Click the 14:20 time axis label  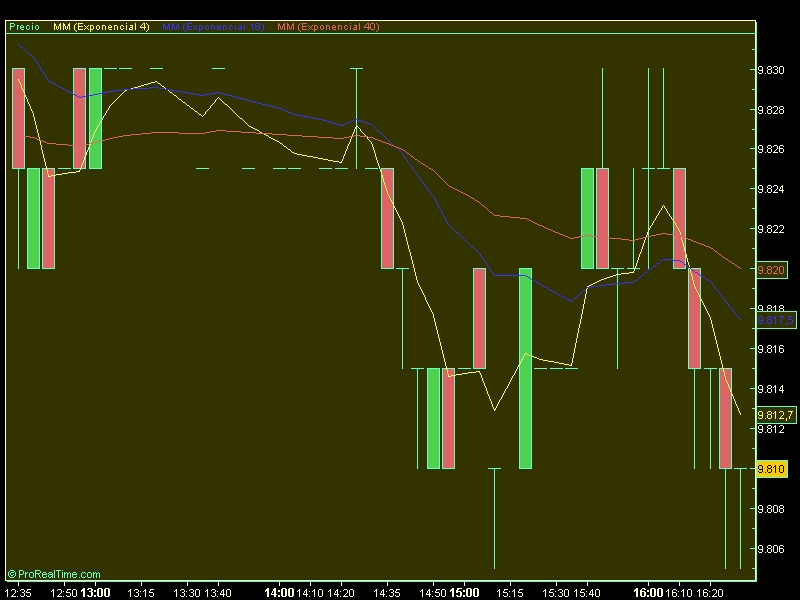click(x=340, y=593)
